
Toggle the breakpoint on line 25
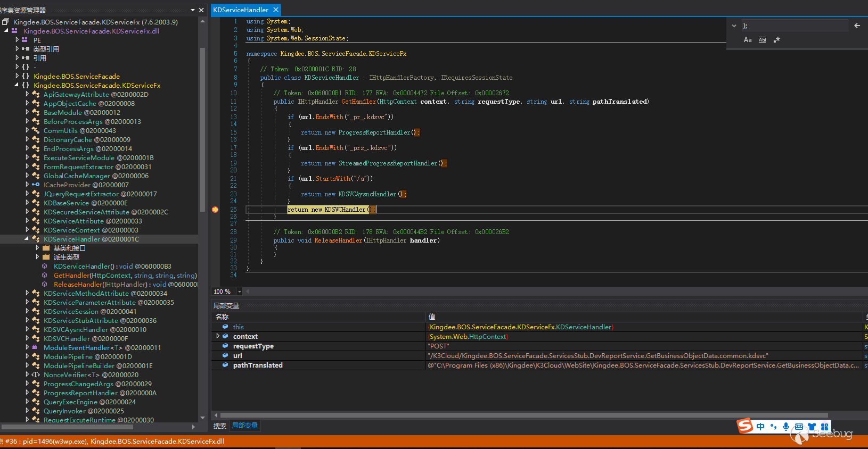pyautogui.click(x=215, y=210)
